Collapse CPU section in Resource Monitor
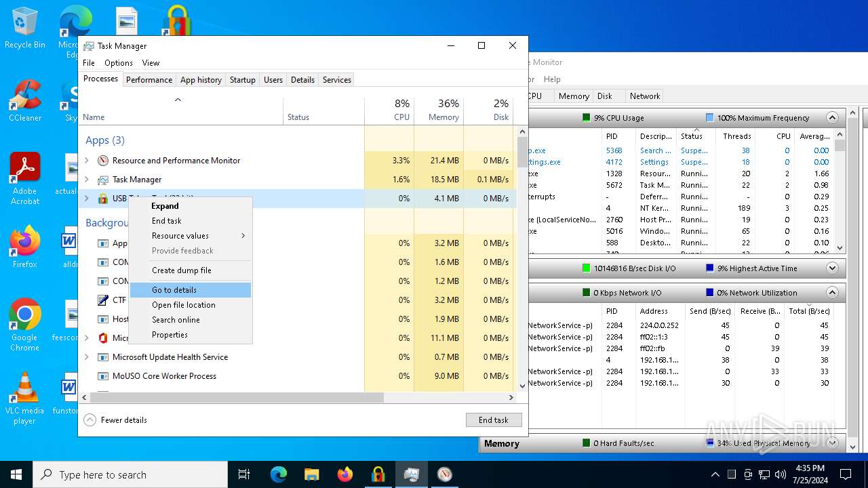This screenshot has width=868, height=488. (832, 118)
